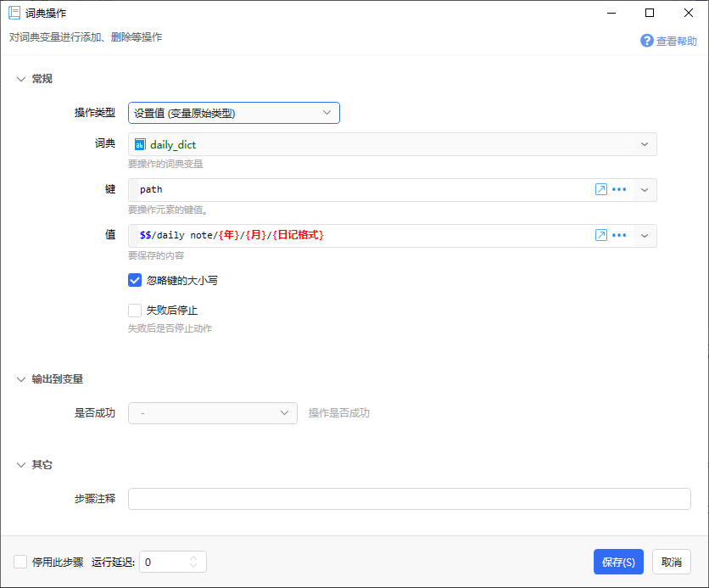Click the 取消 button

[x=671, y=562]
